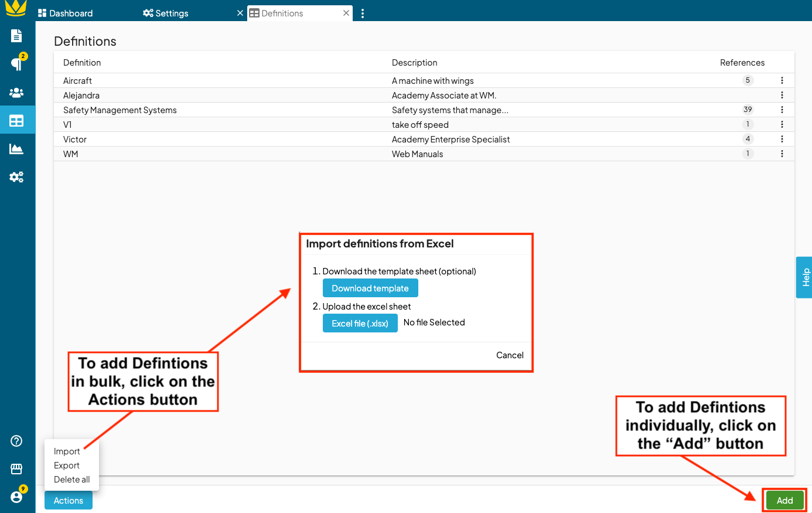The image size is (812, 513).
Task: Choose Export from the Actions menu
Action: point(67,466)
